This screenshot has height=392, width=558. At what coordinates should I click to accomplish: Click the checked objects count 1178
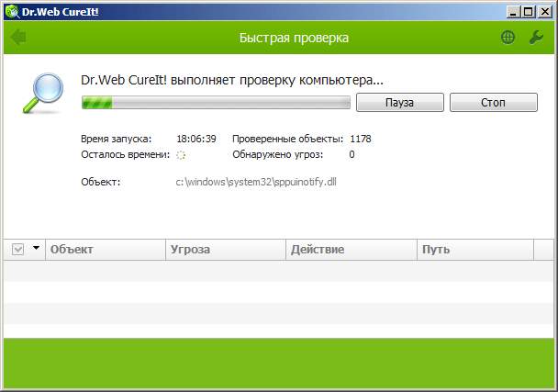click(361, 139)
